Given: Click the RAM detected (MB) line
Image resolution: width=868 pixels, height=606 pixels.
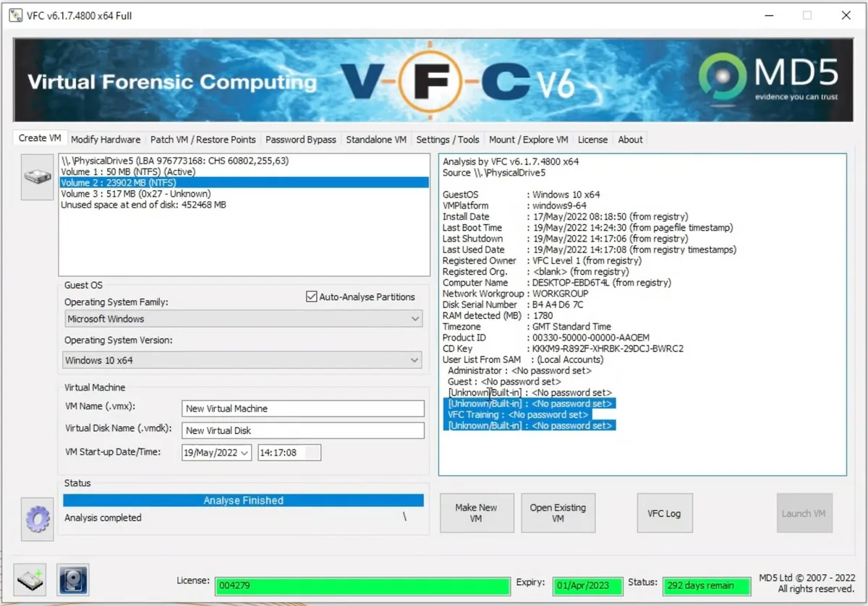Looking at the screenshot, I should pos(498,315).
